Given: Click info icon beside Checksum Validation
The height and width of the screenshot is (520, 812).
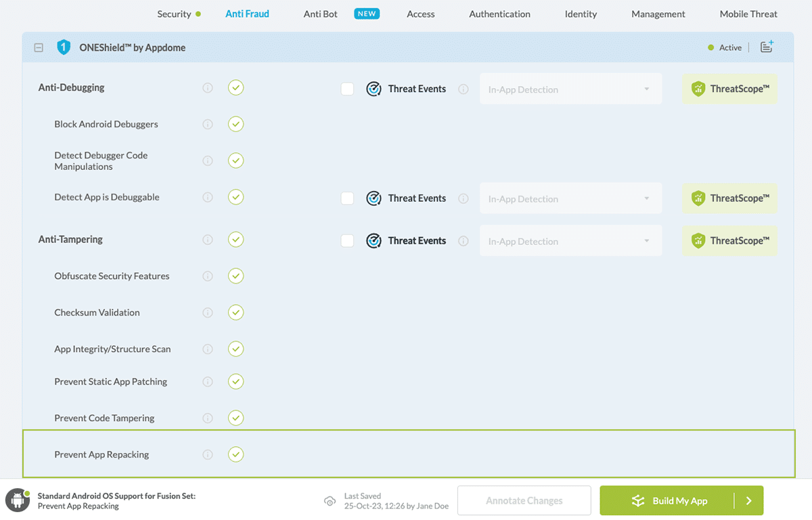Looking at the screenshot, I should tap(208, 313).
